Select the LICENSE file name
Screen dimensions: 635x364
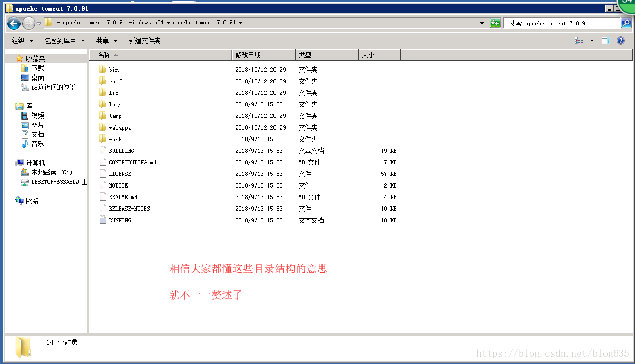[x=120, y=174]
